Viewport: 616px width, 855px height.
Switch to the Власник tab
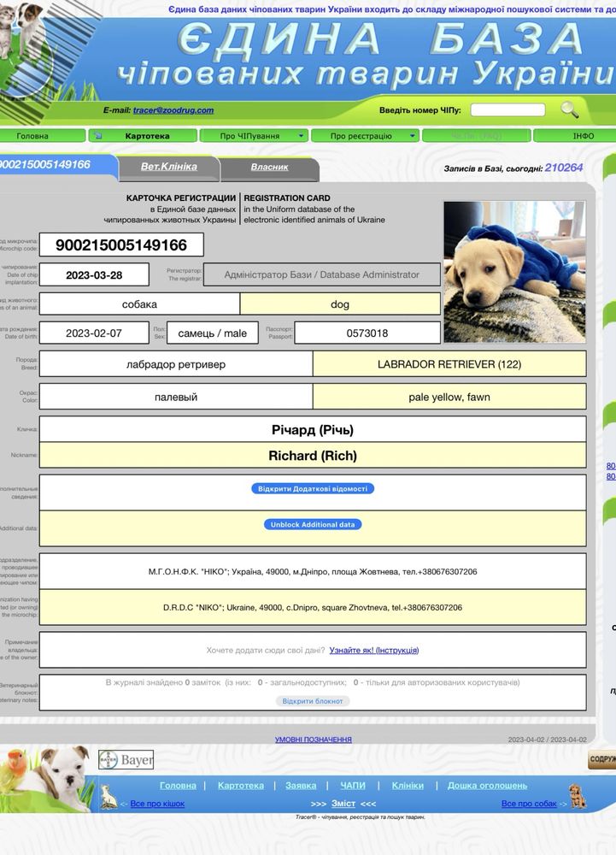pos(270,167)
